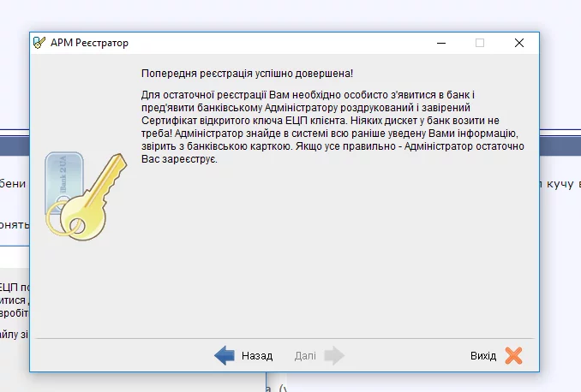Click the Вихід button label
Viewport: 581px width, 392px height.
pos(483,356)
